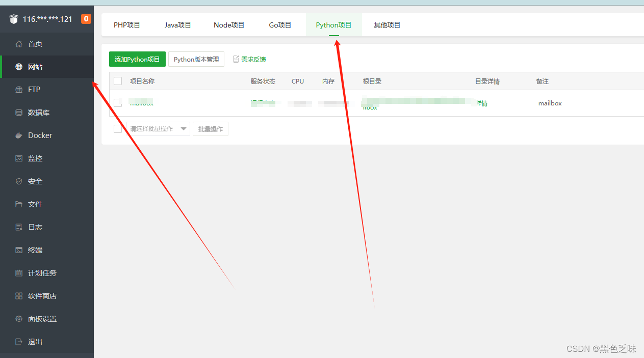
Task: Click the 目录详情 column header
Action: point(487,81)
